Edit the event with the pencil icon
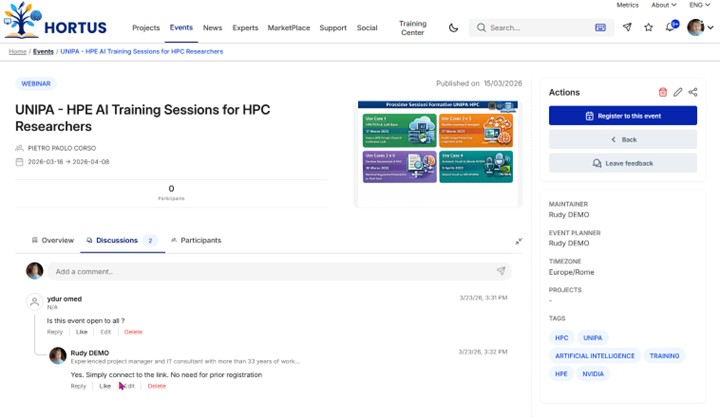 pos(678,92)
